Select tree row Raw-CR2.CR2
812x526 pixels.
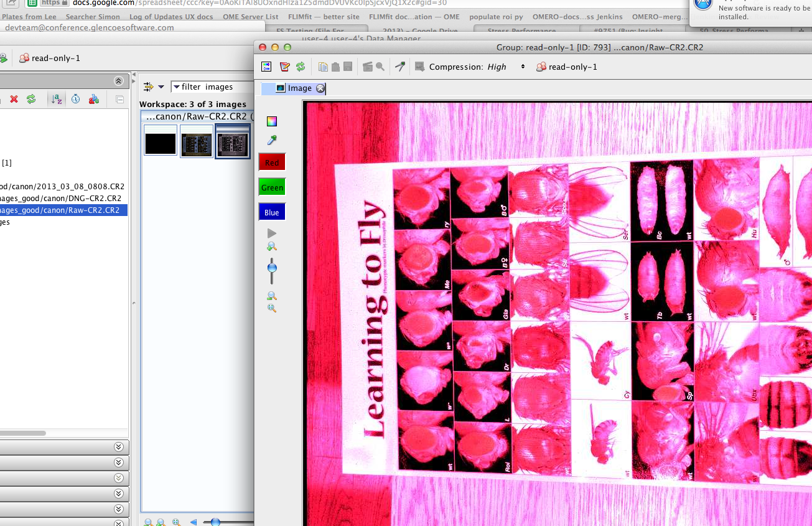click(63, 210)
